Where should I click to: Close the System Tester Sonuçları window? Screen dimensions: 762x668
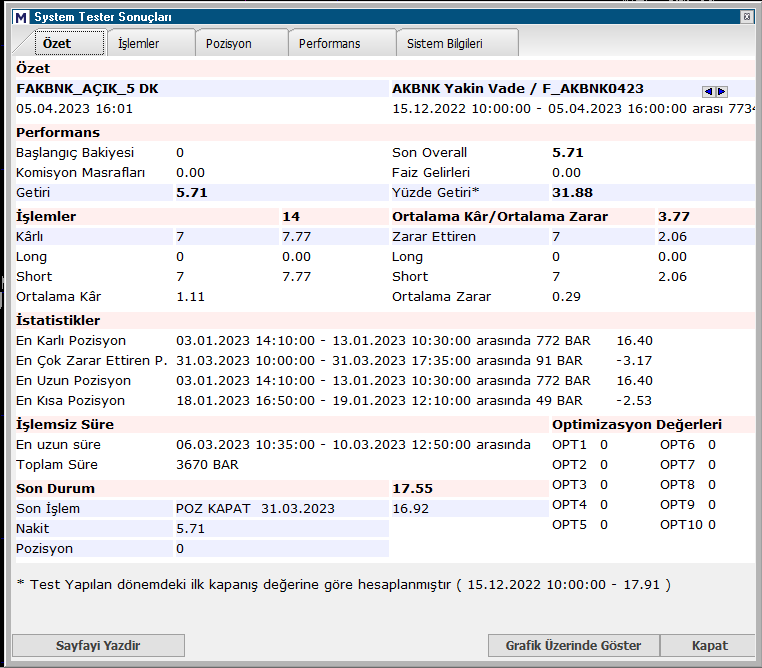tap(747, 17)
